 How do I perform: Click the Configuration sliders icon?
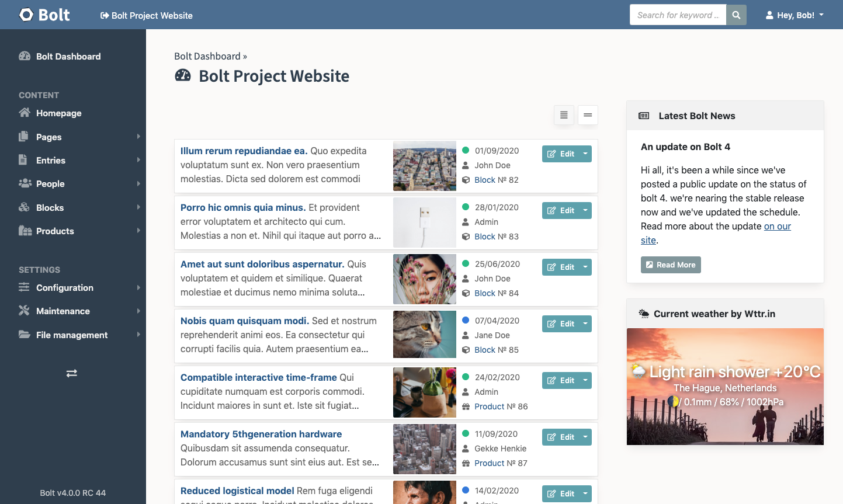[x=24, y=287]
